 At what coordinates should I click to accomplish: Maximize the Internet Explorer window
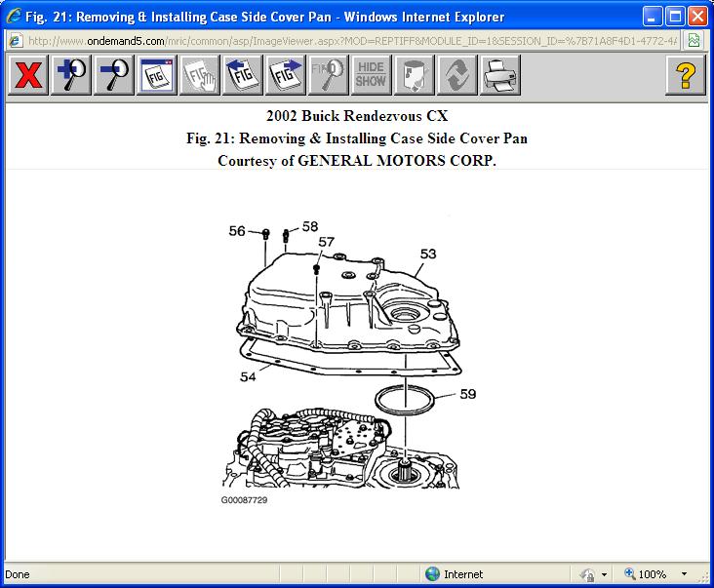point(675,17)
